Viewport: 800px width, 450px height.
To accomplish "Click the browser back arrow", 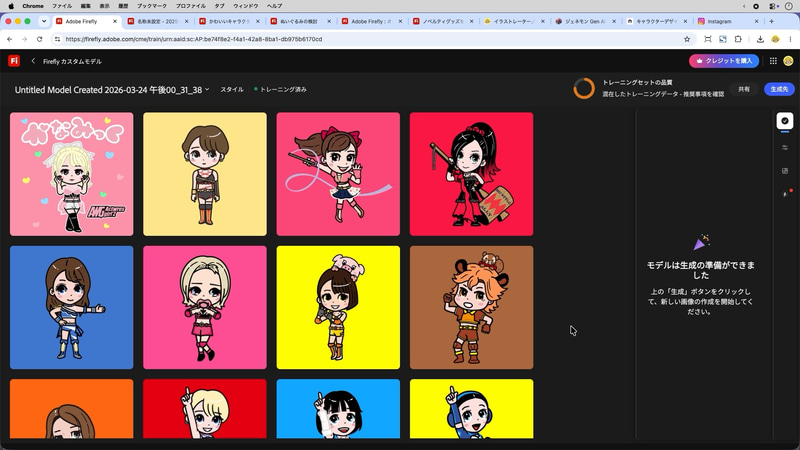I will (x=10, y=39).
